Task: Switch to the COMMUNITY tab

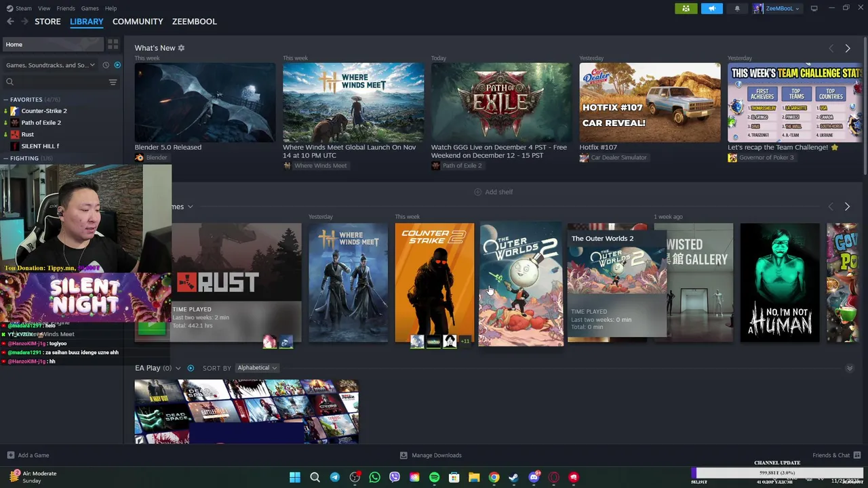Action: [x=138, y=22]
